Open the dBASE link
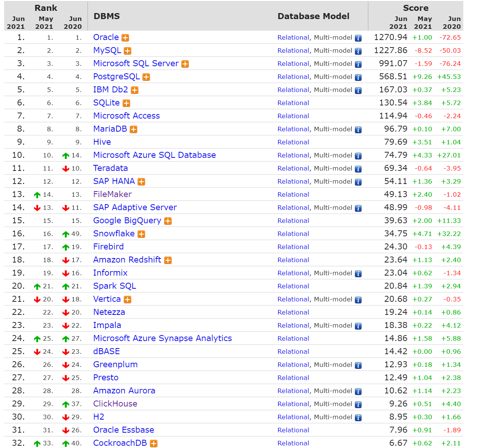This screenshot has width=482, height=448. tap(107, 352)
